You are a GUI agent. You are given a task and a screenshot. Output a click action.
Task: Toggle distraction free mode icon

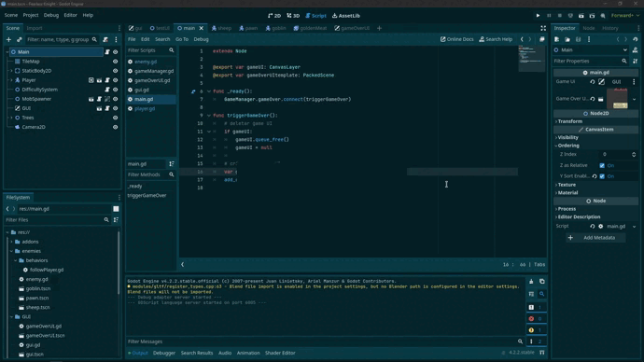[x=543, y=28]
